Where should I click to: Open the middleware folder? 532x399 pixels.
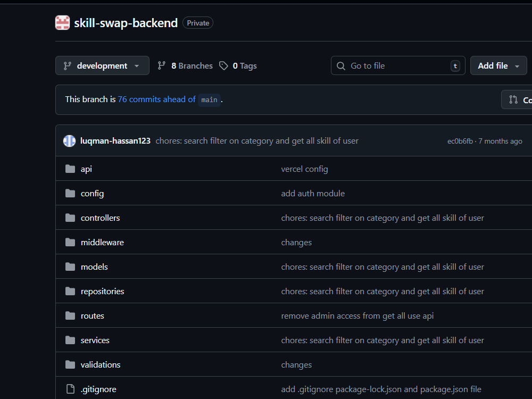coord(102,242)
